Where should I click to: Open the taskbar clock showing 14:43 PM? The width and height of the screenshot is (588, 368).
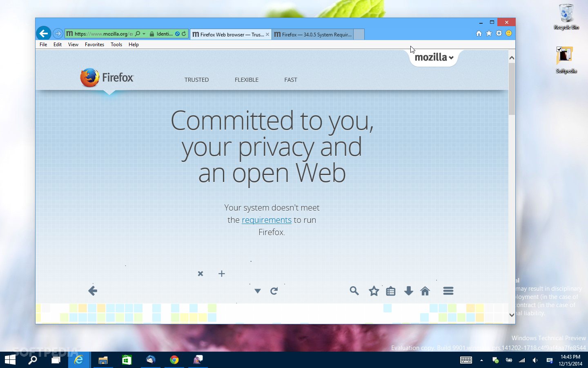[570, 360]
